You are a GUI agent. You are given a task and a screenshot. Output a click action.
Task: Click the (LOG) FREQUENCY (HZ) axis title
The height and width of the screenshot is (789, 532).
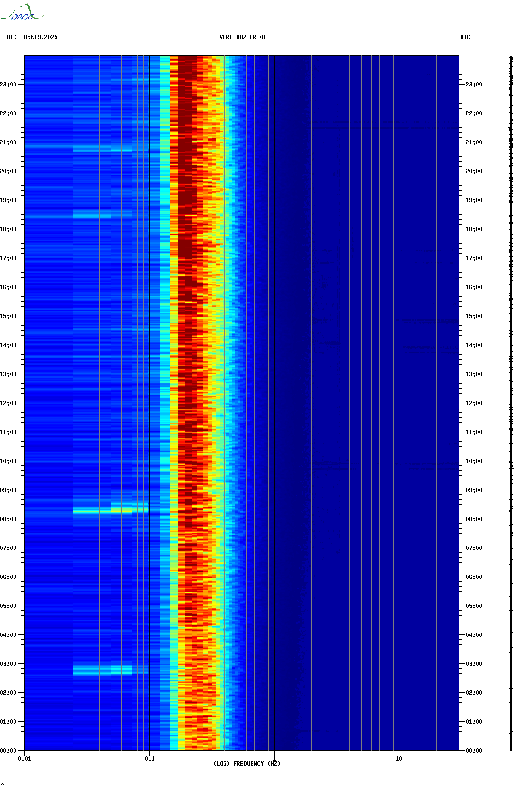(x=247, y=764)
